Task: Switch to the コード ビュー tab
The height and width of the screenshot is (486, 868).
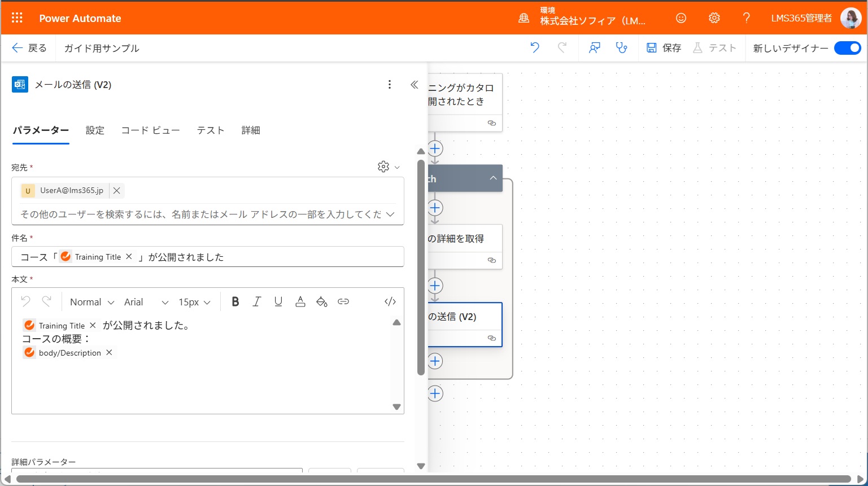Action: [150, 130]
